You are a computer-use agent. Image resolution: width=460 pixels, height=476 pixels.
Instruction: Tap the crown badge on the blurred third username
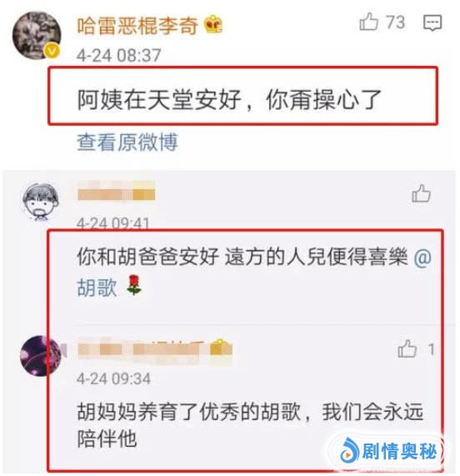[221, 348]
